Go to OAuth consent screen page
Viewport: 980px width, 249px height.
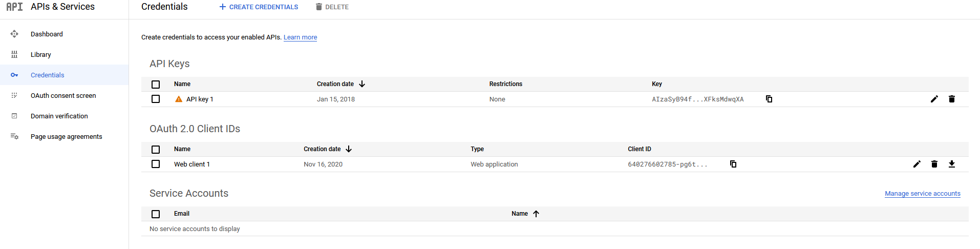tap(63, 96)
